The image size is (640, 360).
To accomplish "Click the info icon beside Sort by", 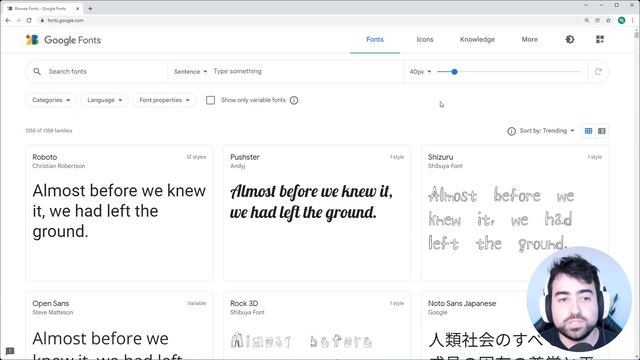I will click(x=511, y=131).
